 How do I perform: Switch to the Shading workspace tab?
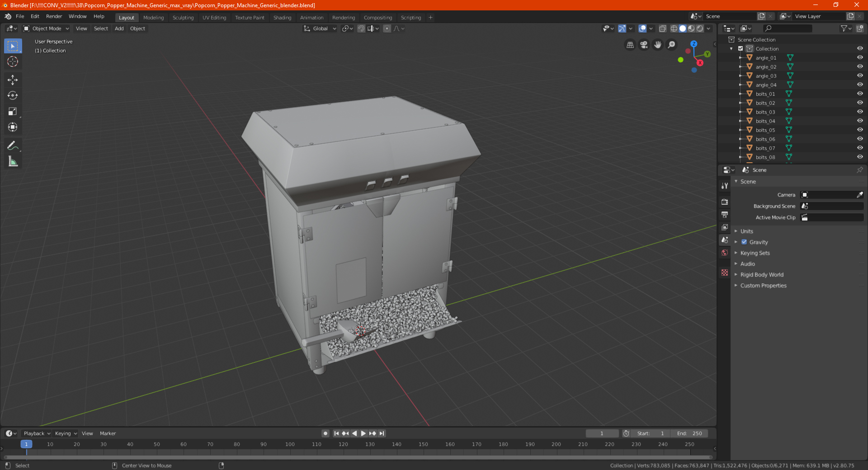pos(282,18)
